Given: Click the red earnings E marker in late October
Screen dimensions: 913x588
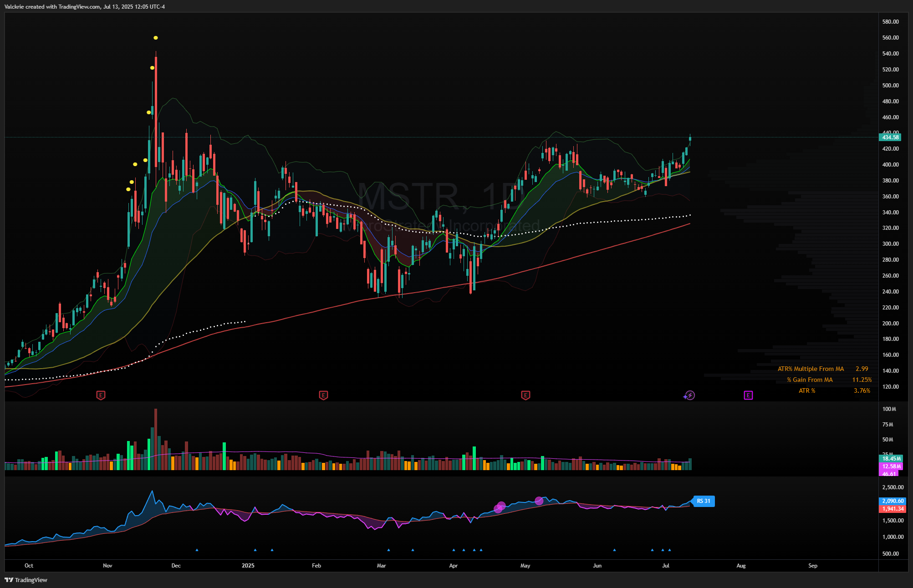Looking at the screenshot, I should pyautogui.click(x=101, y=395).
